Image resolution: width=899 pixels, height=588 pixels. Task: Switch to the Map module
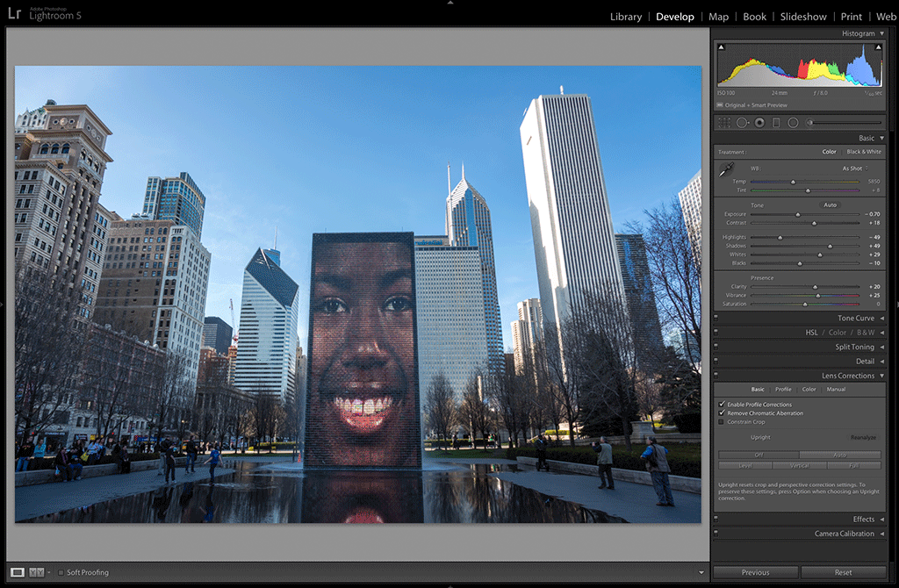tap(718, 17)
